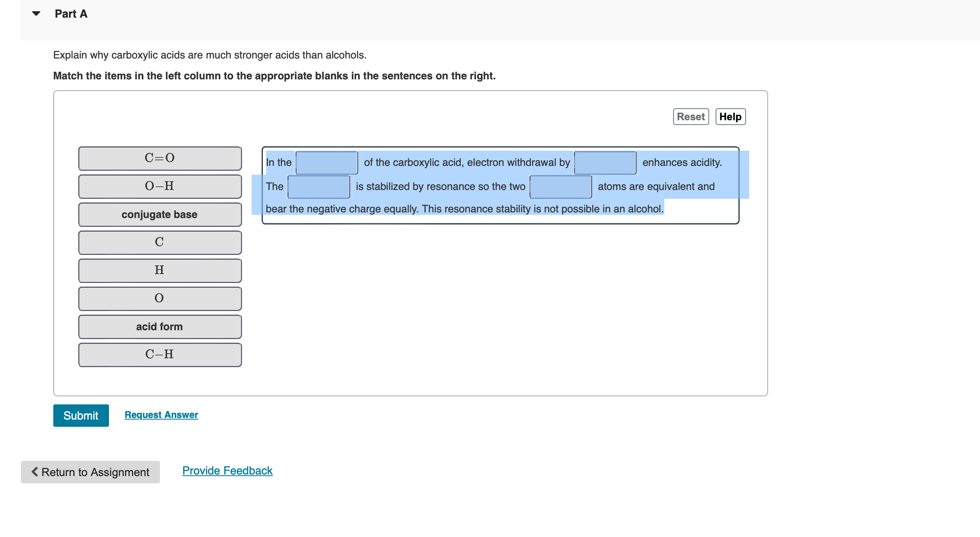The width and height of the screenshot is (980, 537).
Task: Pick the conjugate base tile
Action: (160, 214)
